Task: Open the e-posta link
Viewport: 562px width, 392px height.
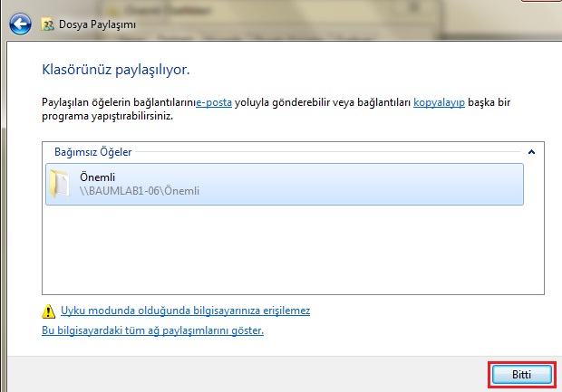Action: tap(214, 102)
